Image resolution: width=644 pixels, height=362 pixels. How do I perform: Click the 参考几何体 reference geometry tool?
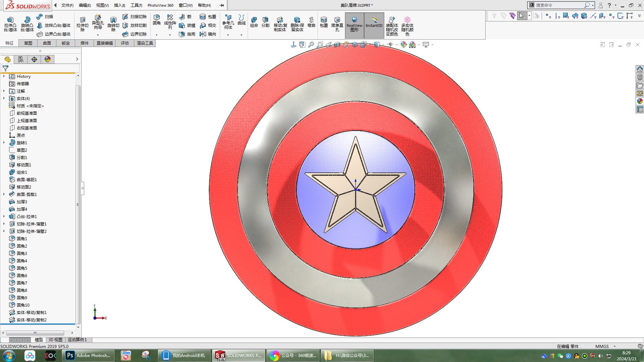[x=228, y=22]
